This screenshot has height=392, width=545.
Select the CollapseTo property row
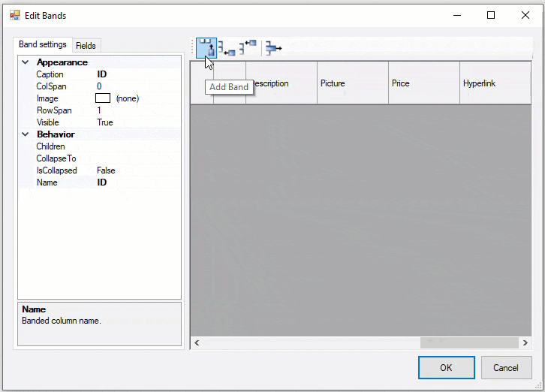pos(56,158)
